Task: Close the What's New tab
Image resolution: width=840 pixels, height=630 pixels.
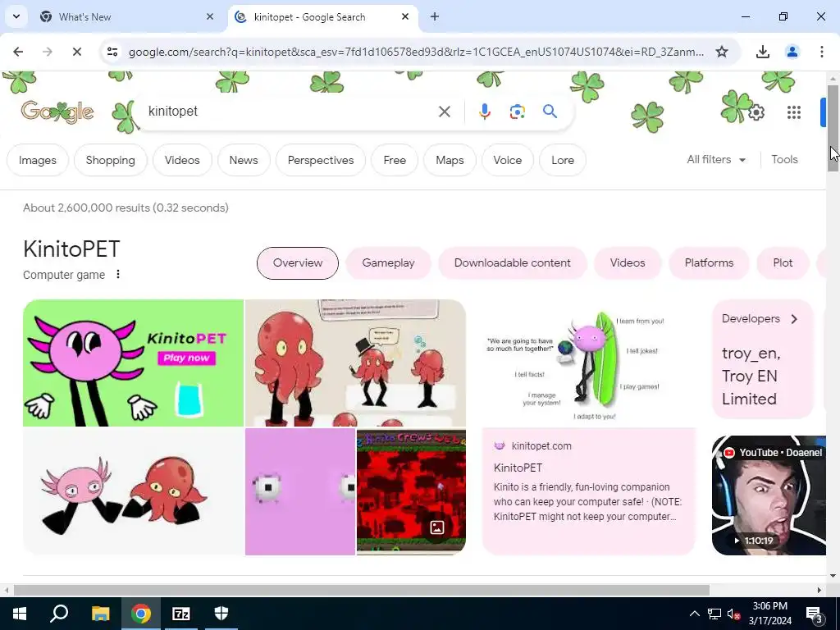Action: tap(210, 16)
